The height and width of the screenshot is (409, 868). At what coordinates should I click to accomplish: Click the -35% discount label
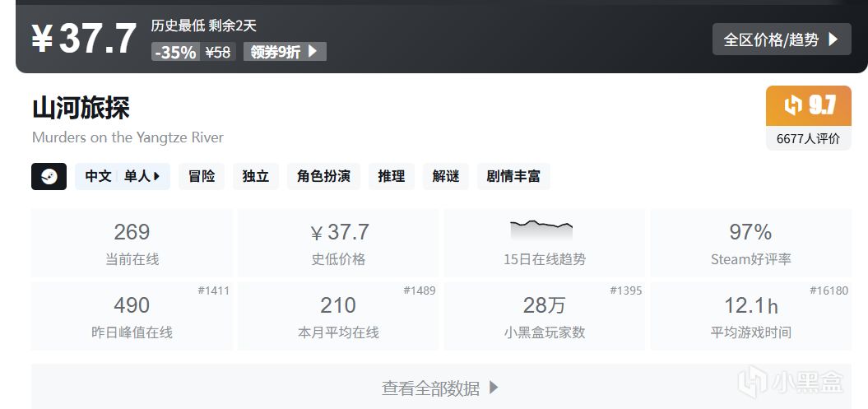(x=175, y=52)
